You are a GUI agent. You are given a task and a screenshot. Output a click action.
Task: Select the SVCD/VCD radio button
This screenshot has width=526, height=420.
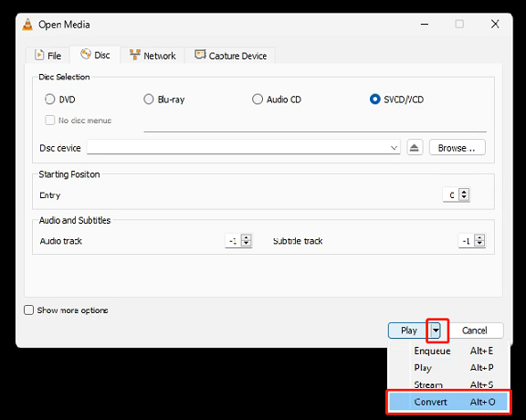click(x=374, y=100)
